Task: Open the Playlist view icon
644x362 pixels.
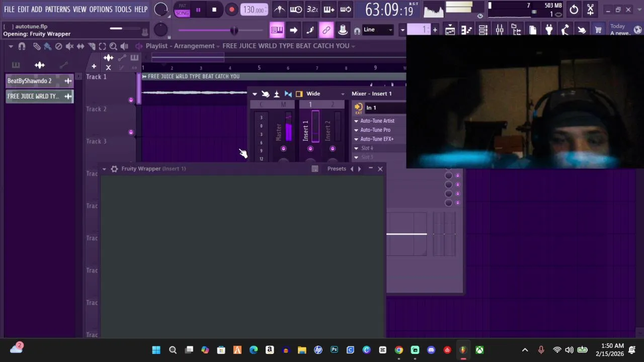Action: click(450, 30)
